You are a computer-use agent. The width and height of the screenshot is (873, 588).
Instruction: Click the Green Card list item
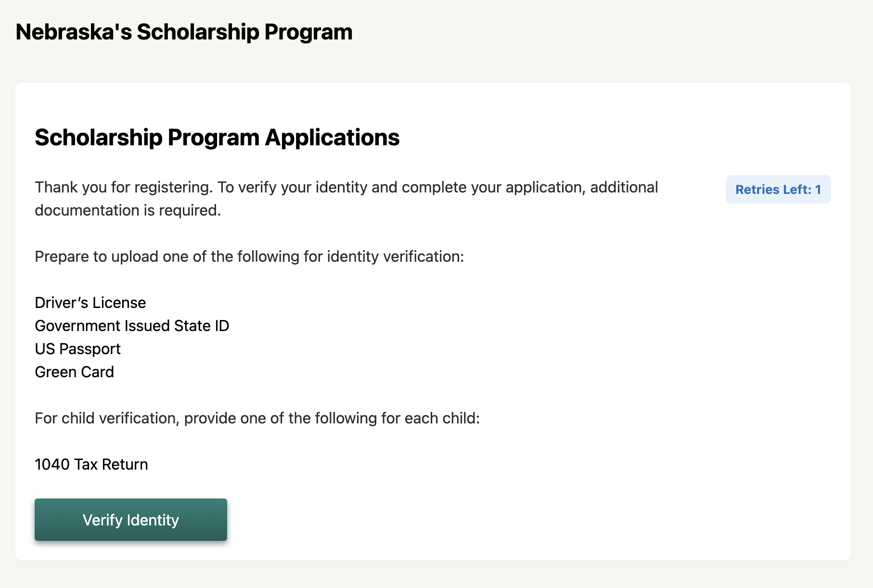[74, 372]
